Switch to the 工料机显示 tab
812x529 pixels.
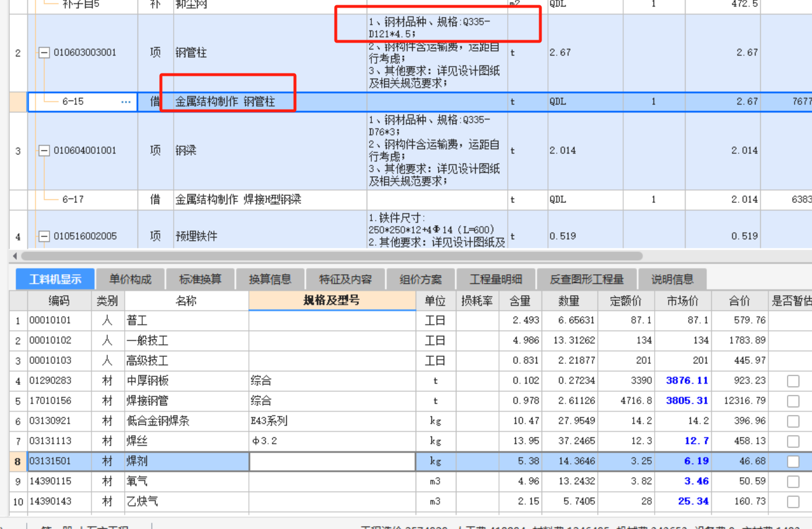click(55, 279)
